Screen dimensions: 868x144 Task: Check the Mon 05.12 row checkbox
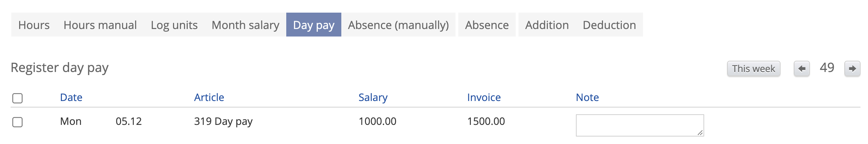coord(17,122)
